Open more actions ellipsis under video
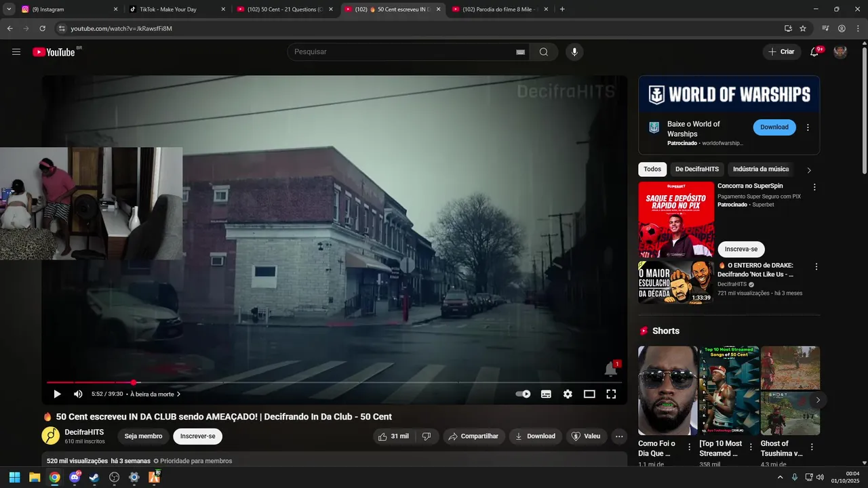Image resolution: width=868 pixels, height=488 pixels. [x=619, y=436]
